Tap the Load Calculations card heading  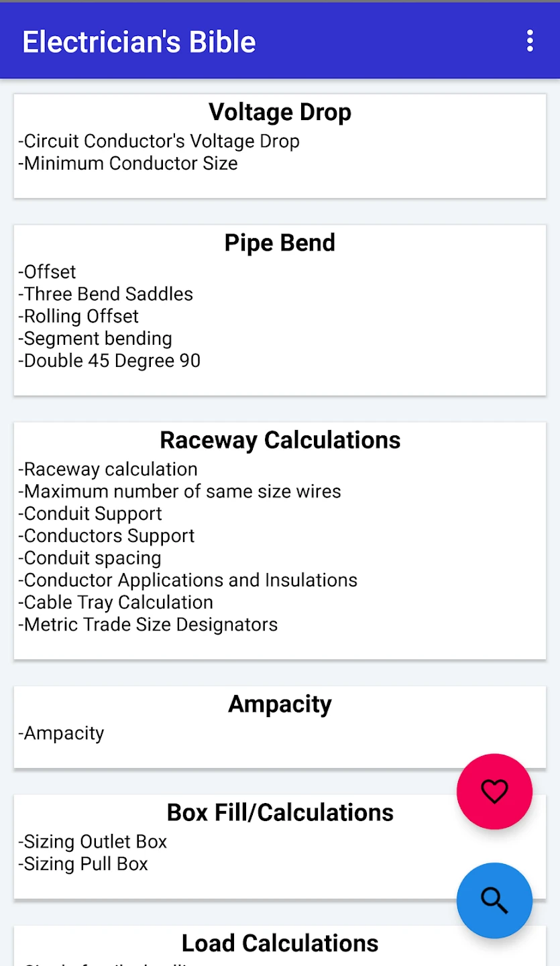pyautogui.click(x=280, y=943)
